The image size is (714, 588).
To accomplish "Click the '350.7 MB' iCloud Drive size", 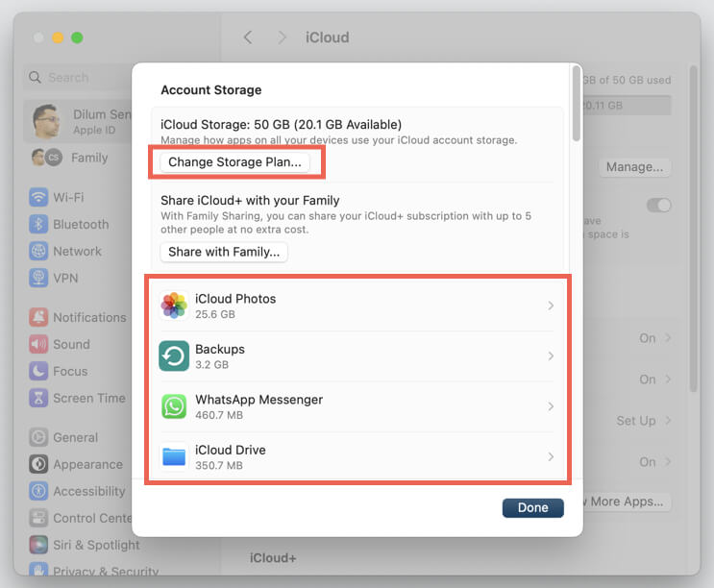I will 219,465.
